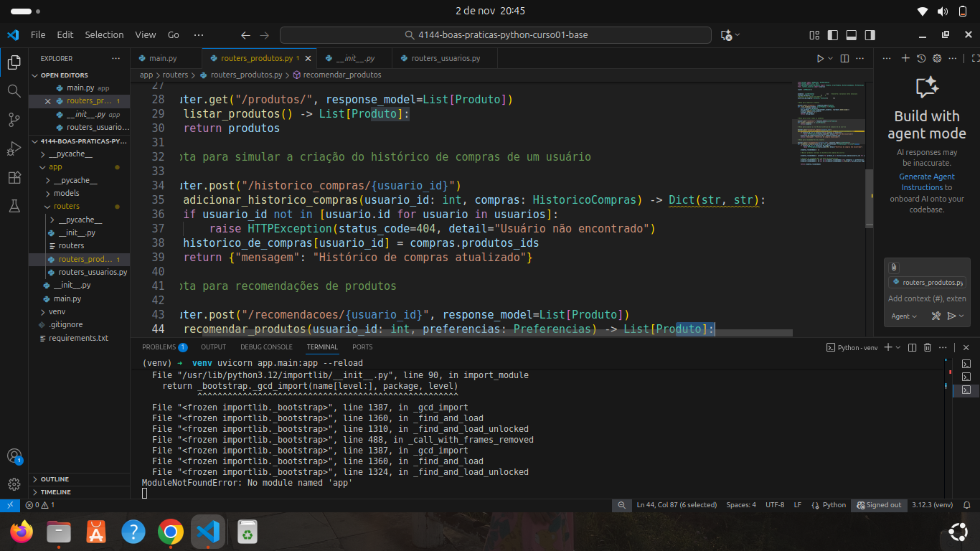Toggle the secondary side bar layout button
This screenshot has height=551, width=980.
(870, 34)
